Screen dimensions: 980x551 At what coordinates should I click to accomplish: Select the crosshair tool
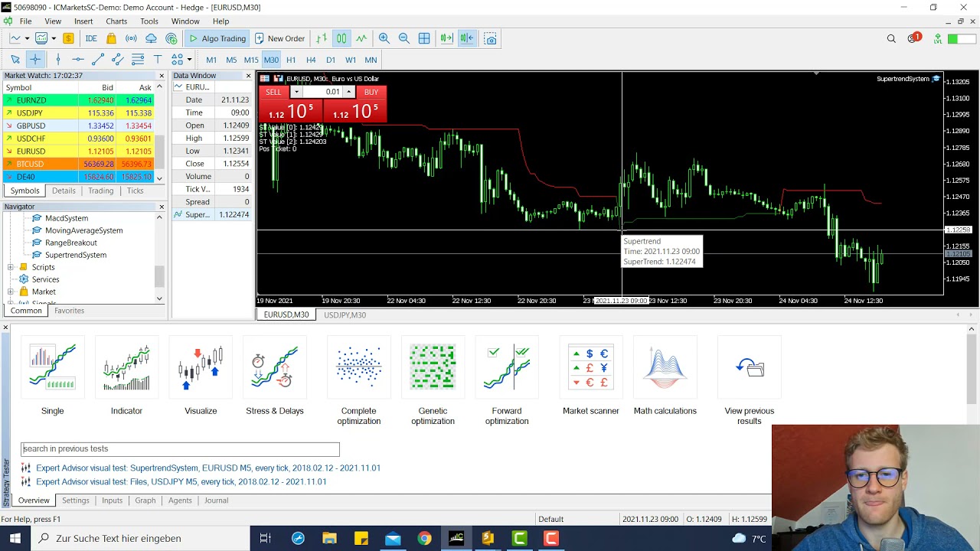[x=35, y=60]
